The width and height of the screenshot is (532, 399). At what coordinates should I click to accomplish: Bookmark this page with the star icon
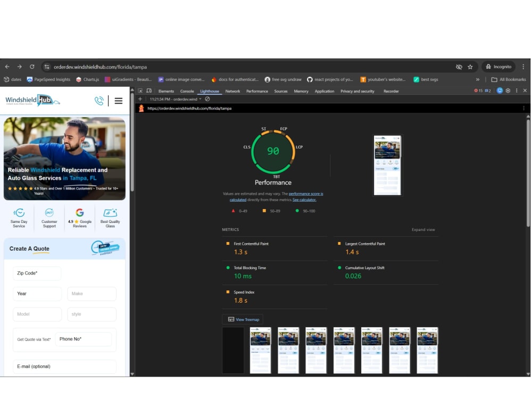(x=470, y=67)
